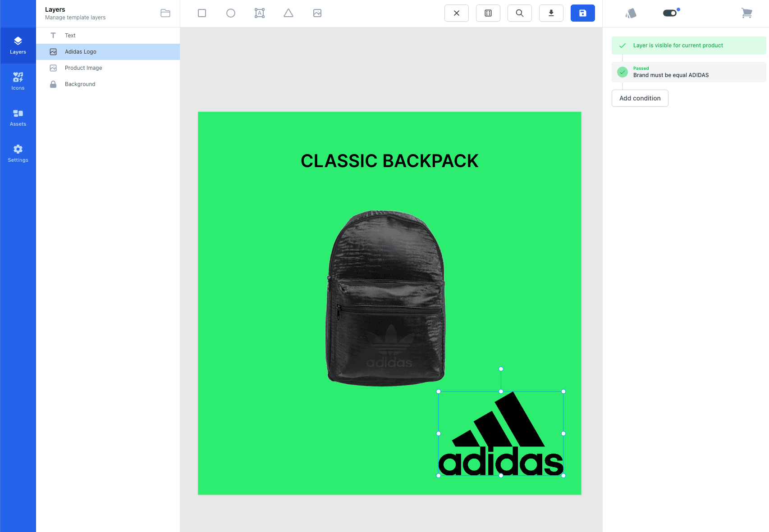769x532 pixels.
Task: Open the Assets panel in sidebar
Action: tap(18, 117)
